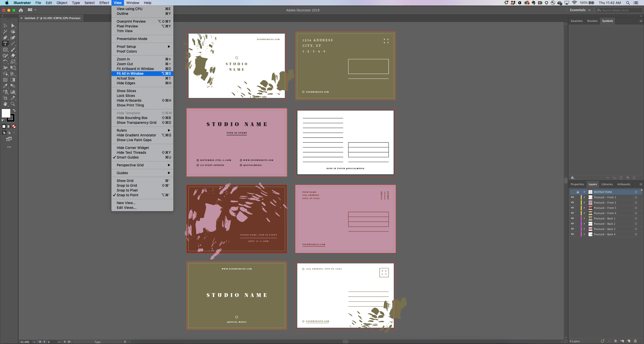Hide the Postcard - Front 1 layer

[572, 197]
